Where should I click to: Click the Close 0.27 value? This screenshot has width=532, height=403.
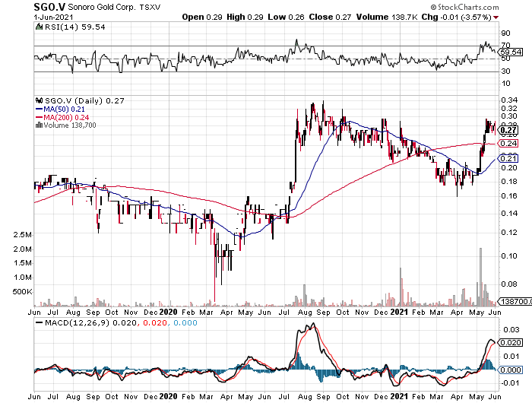(x=330, y=17)
